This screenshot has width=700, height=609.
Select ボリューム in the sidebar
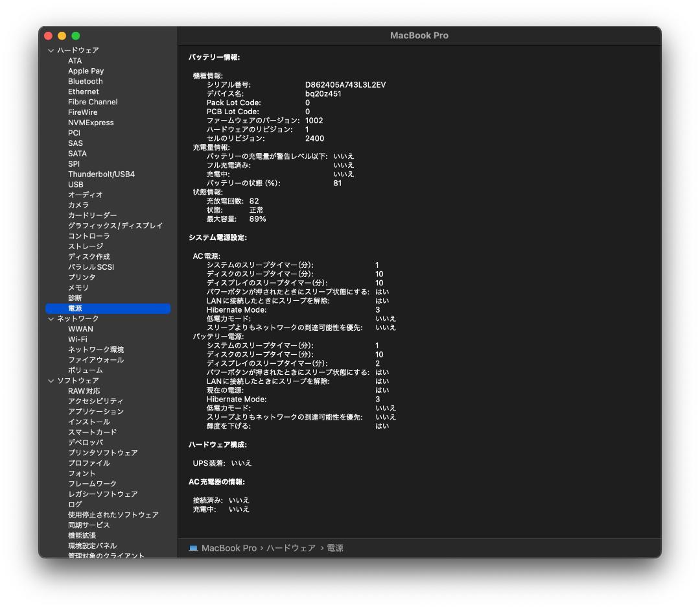click(86, 370)
